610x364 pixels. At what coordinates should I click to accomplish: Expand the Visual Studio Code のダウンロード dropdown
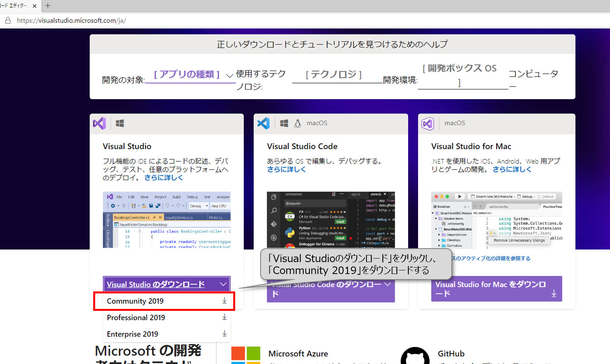[x=331, y=289]
